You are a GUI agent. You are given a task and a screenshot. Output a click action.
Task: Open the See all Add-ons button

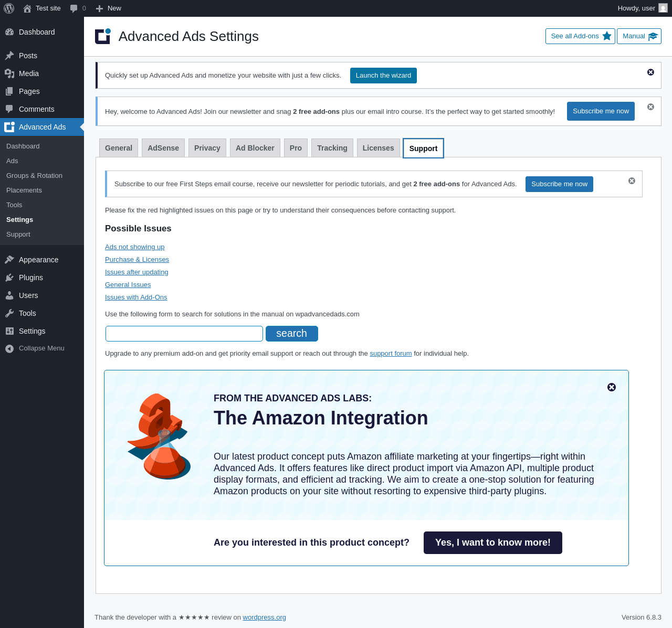(580, 36)
